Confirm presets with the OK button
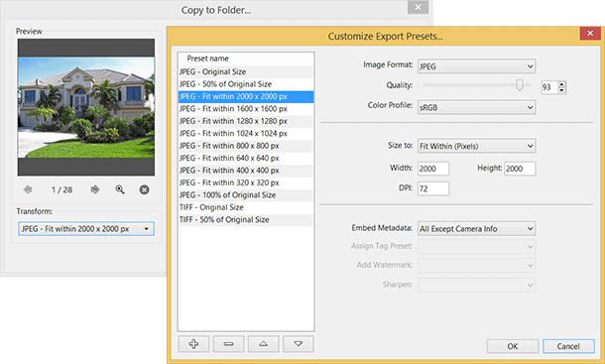This screenshot has width=605, height=364. pyautogui.click(x=513, y=346)
